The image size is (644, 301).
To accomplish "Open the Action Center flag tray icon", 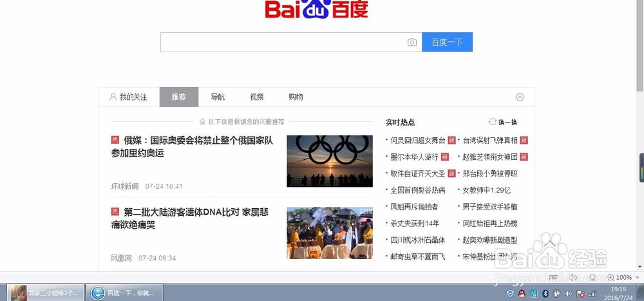I will pyautogui.click(x=580, y=294).
